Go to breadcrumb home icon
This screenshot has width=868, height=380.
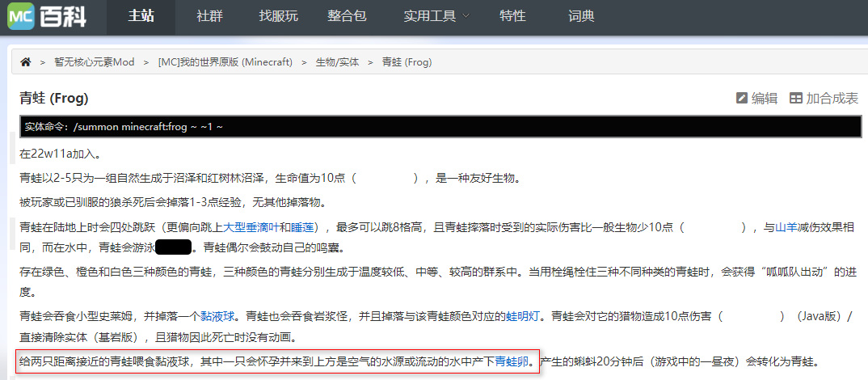pos(26,62)
